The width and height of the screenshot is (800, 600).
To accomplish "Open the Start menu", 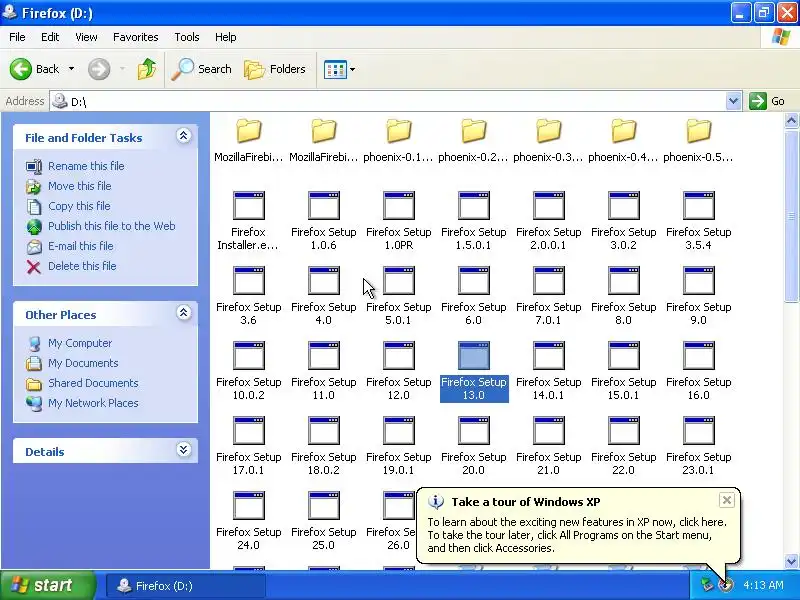I will pyautogui.click(x=47, y=585).
